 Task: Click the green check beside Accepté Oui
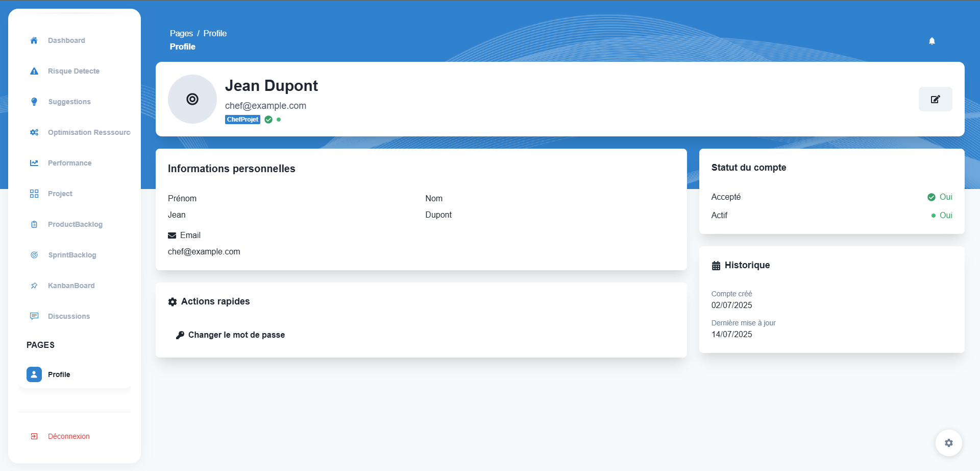[932, 197]
